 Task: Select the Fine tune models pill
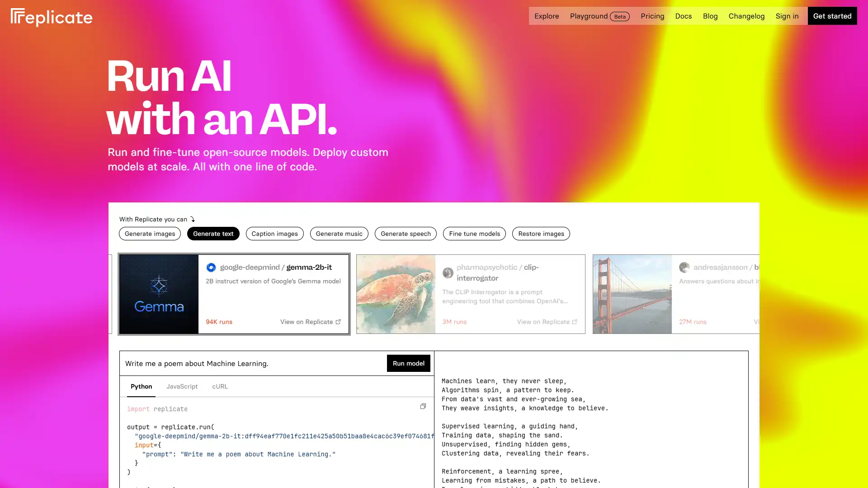click(474, 234)
